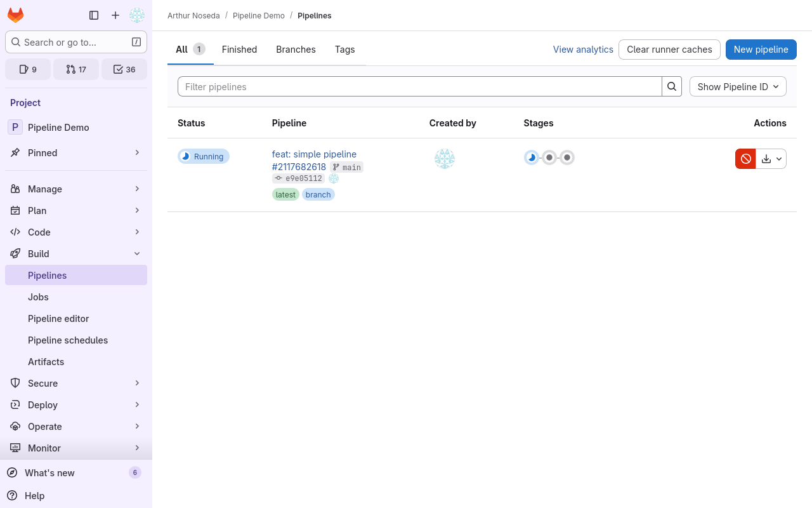This screenshot has height=508, width=812.
Task: Open the Show Pipeline ID dropdown
Action: point(738,86)
